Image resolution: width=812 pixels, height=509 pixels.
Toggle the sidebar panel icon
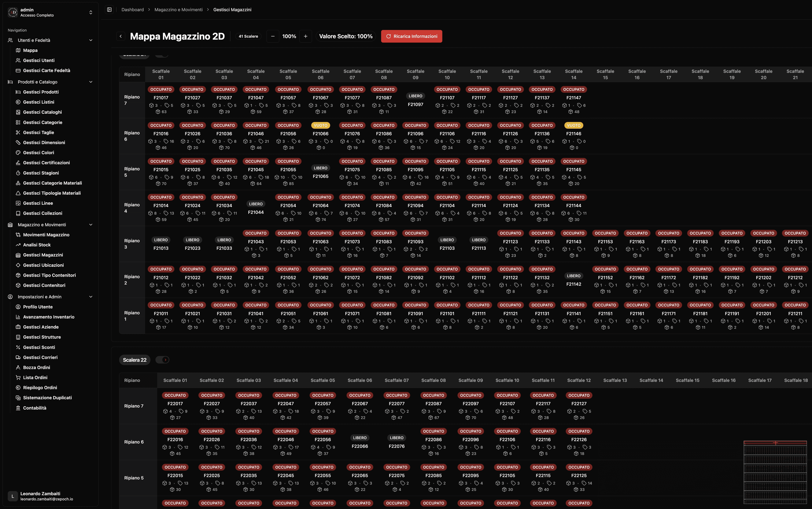pyautogui.click(x=109, y=10)
